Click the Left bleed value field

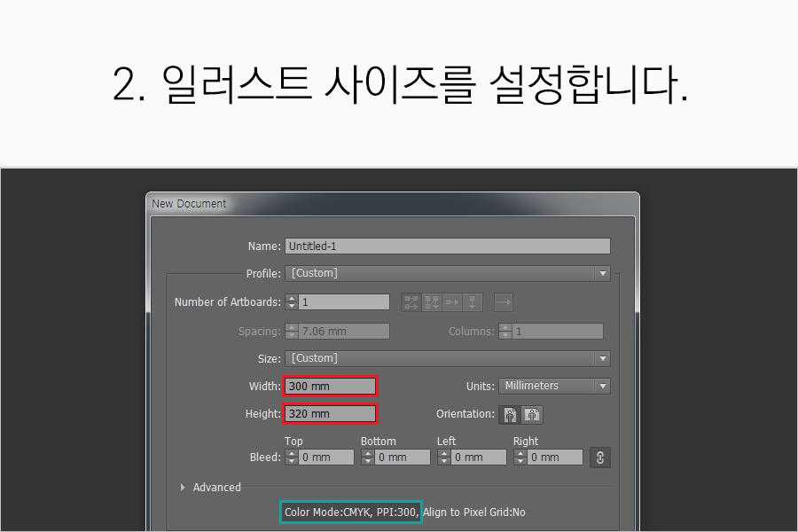479,458
